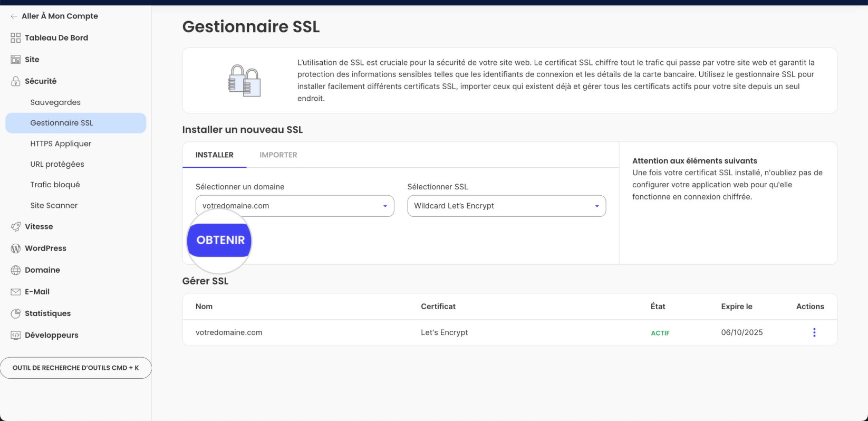Click the Tableau De Bord grid icon

click(x=16, y=38)
